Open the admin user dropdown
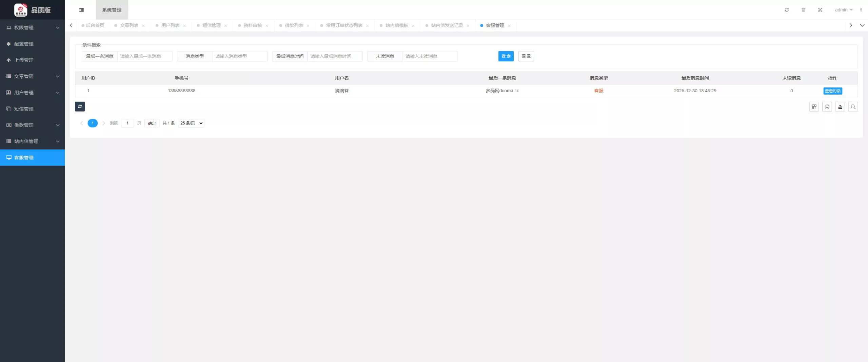 click(x=843, y=10)
